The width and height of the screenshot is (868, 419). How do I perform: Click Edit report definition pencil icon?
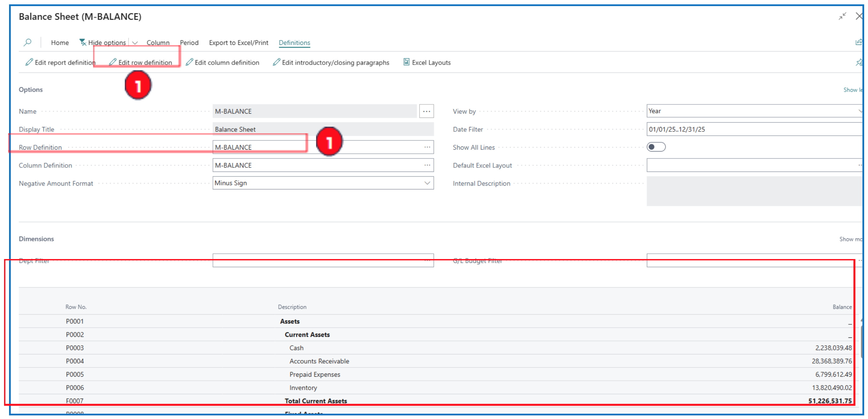[29, 62]
